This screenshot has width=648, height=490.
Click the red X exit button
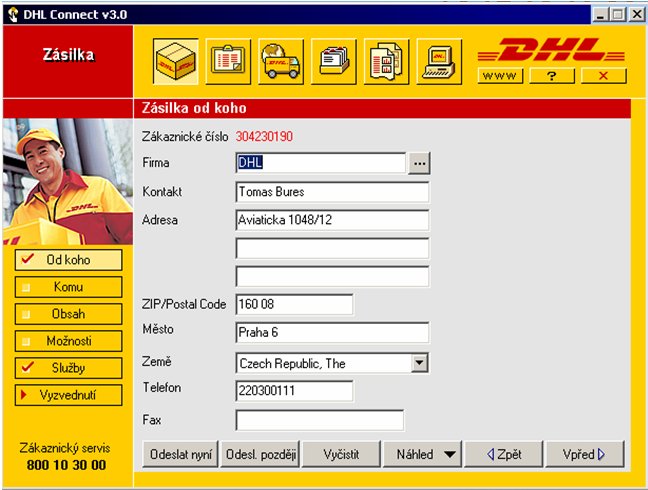604,76
